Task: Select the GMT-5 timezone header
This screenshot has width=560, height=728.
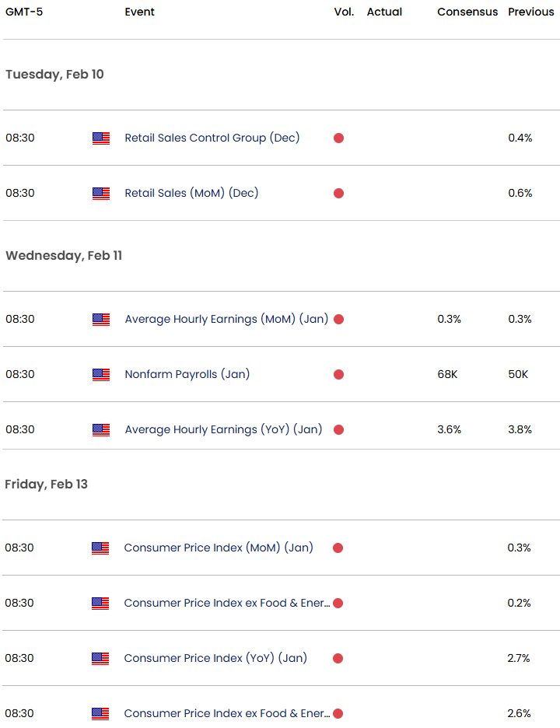Action: 24,12
